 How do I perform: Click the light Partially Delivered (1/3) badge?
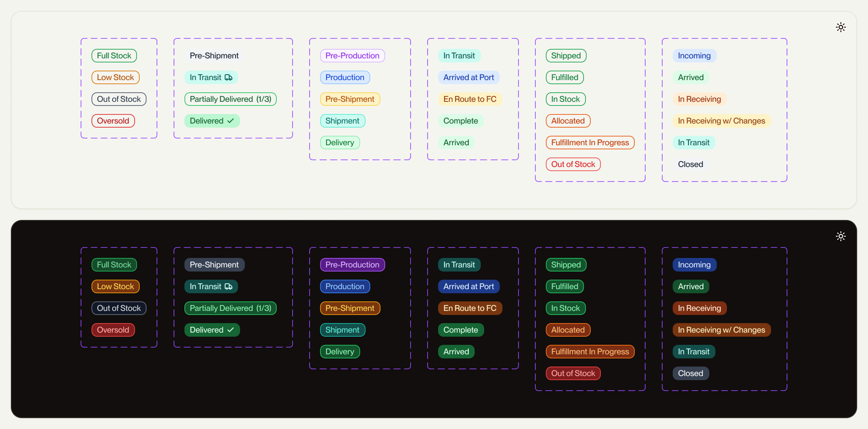[x=231, y=99]
